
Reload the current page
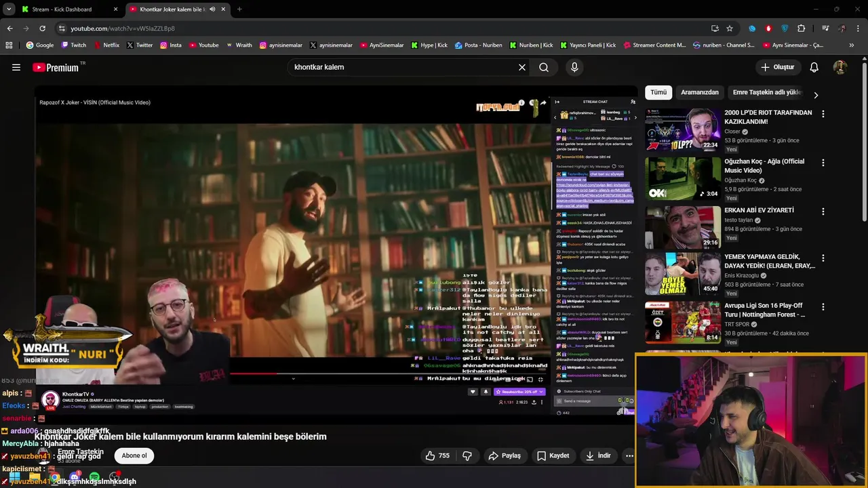pos(42,28)
